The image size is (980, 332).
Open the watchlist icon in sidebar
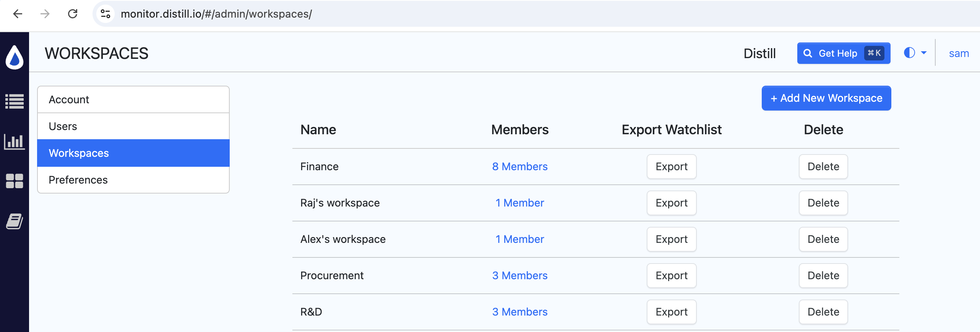coord(15,101)
